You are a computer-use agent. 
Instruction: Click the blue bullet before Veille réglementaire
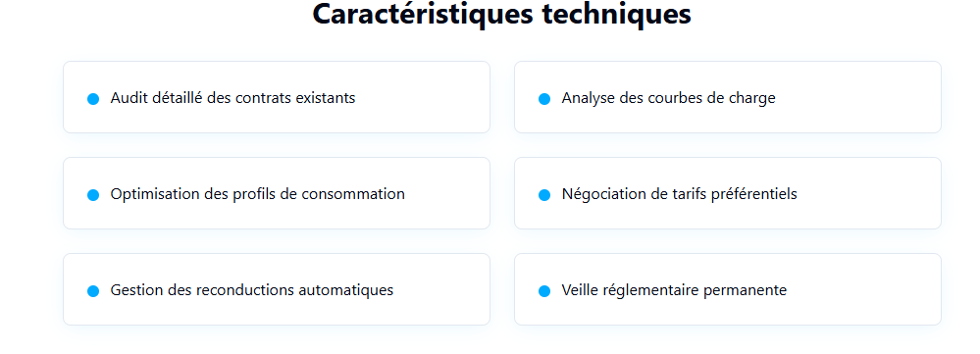pos(544,291)
